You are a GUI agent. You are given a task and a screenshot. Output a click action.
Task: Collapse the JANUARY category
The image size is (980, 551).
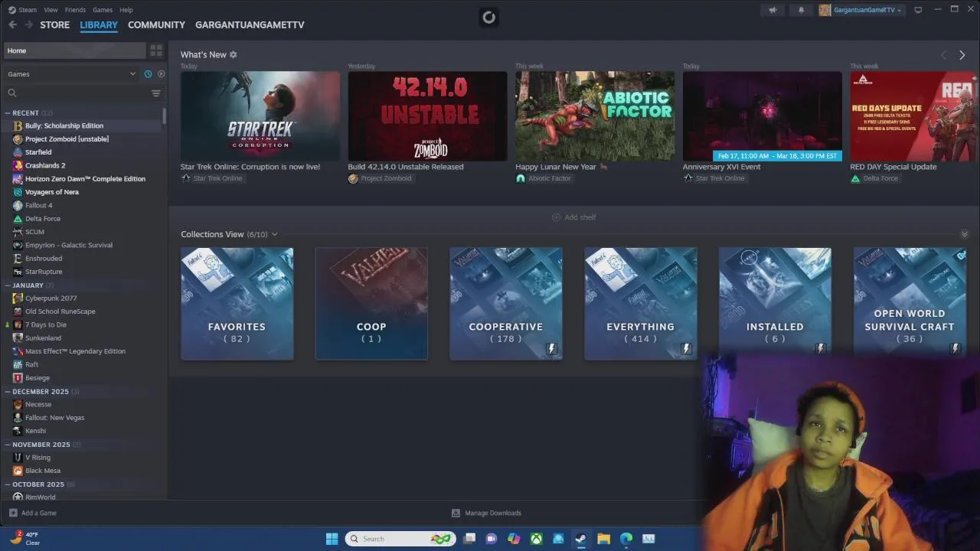pyautogui.click(x=8, y=285)
